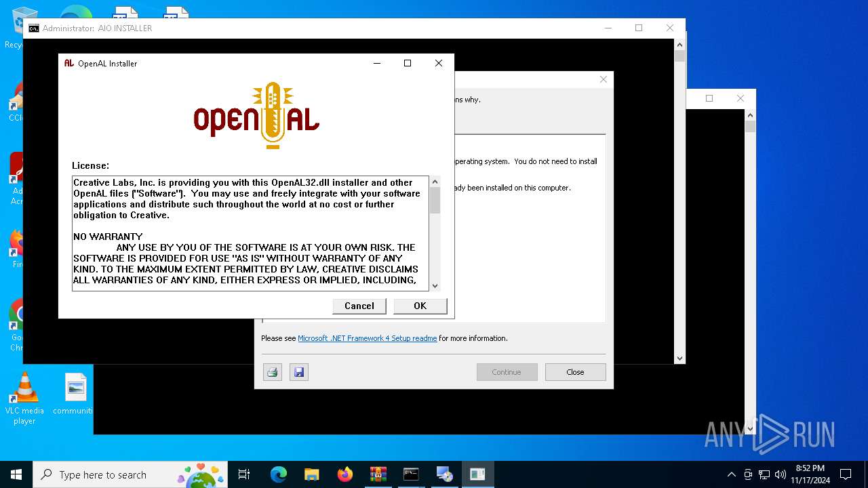
Task: Click the license text scrollbar down arrow
Action: 435,286
